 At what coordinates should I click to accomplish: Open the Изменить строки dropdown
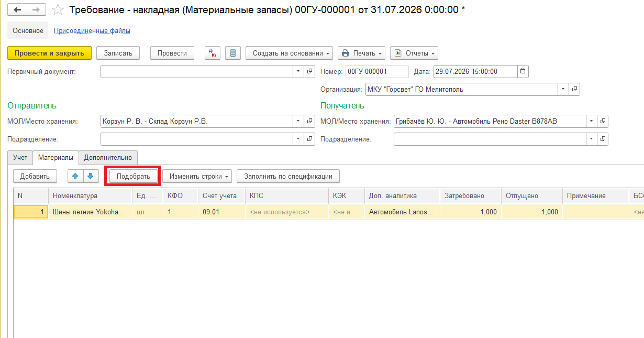tap(197, 176)
